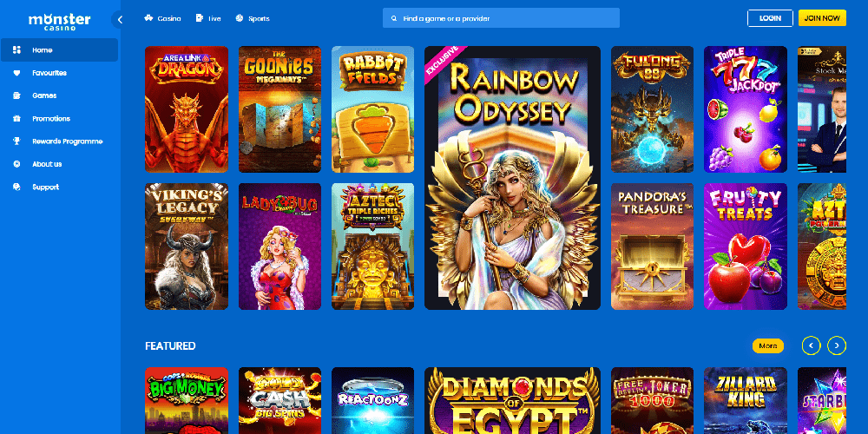Click the magnifier icon in the search bar
This screenshot has height=434, width=868.
[x=395, y=18]
